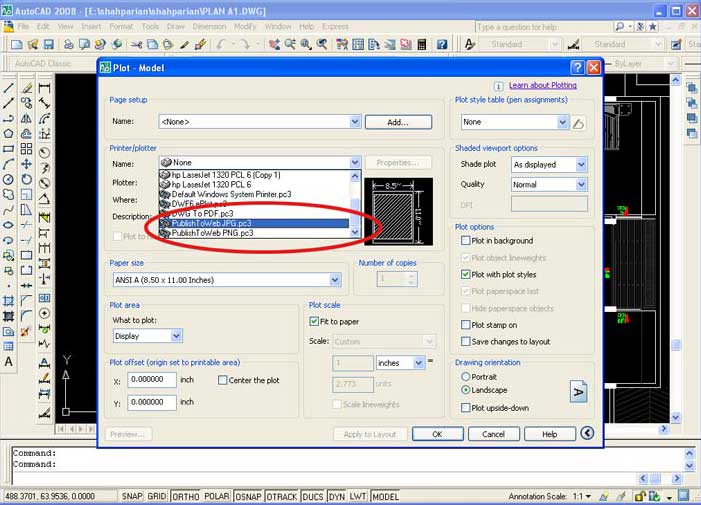Click the QuickCalc calculator icon
Screen dimensions: 701x505
coord(421,44)
